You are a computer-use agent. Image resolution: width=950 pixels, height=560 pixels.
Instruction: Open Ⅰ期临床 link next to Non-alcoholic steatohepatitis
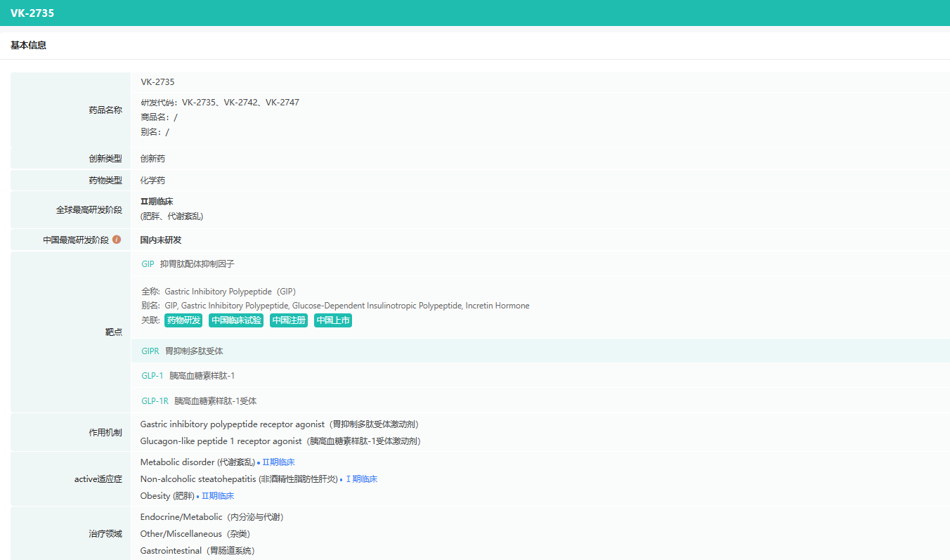[x=361, y=479]
